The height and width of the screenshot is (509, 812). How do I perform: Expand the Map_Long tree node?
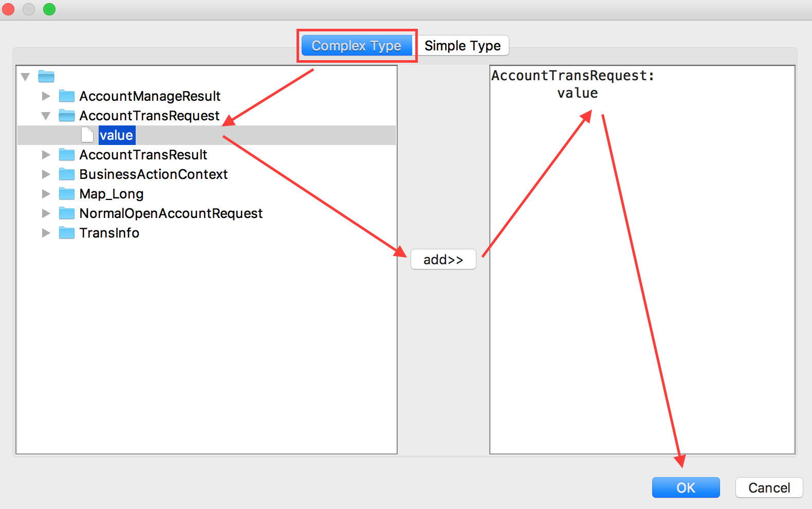pos(46,194)
